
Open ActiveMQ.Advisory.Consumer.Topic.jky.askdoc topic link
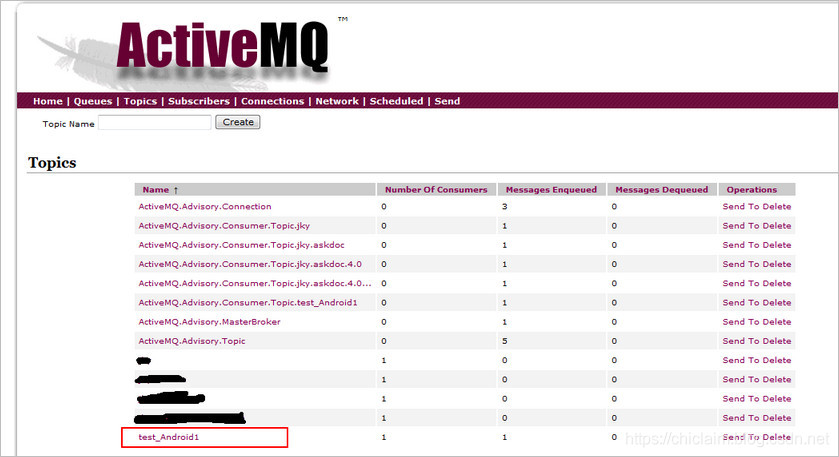[241, 245]
